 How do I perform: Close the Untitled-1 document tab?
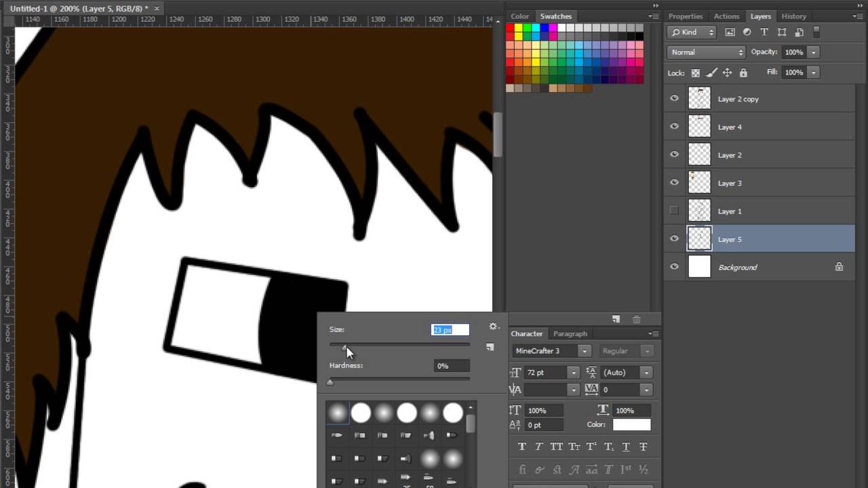157,8
